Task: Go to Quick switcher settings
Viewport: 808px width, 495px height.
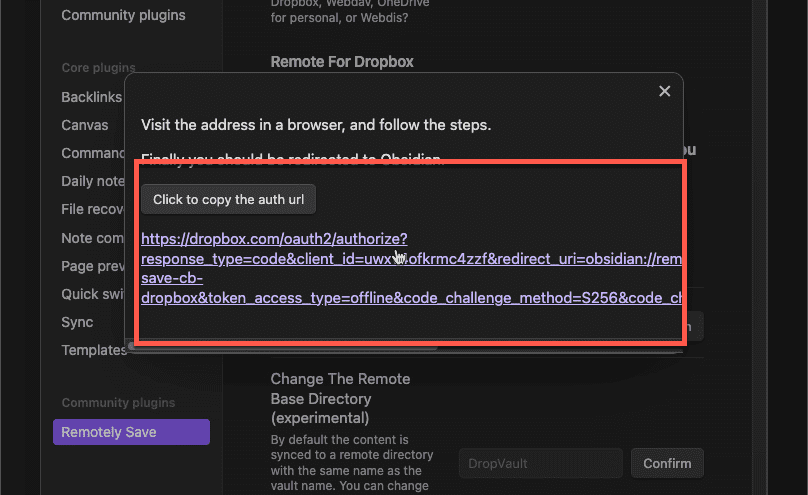Action: (91, 294)
